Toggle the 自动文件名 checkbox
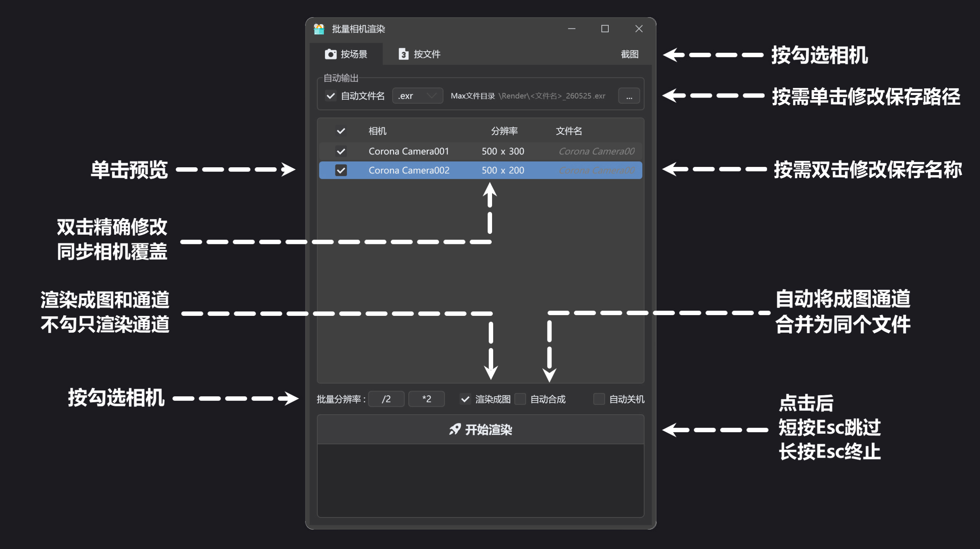 tap(331, 96)
